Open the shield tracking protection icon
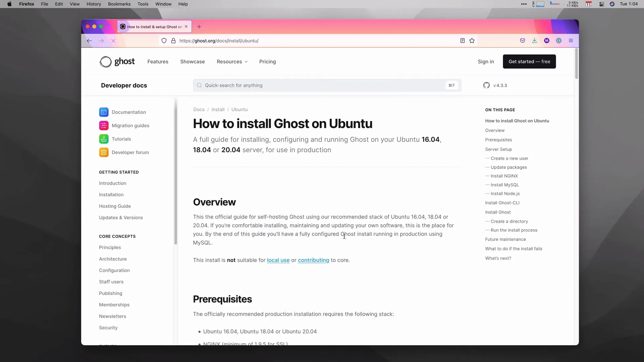 click(164, 41)
